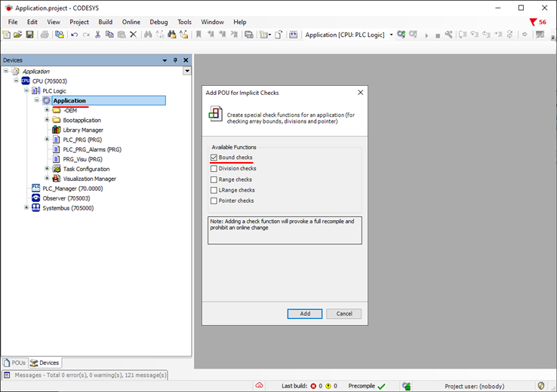
Task: Click the Cut scissors toolbar icon
Action: pyautogui.click(x=97, y=35)
